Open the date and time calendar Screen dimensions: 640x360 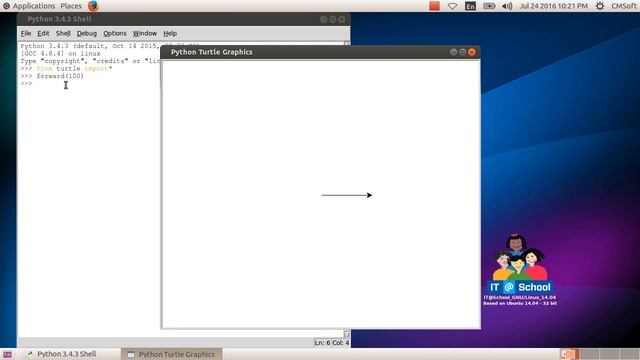(553, 6)
